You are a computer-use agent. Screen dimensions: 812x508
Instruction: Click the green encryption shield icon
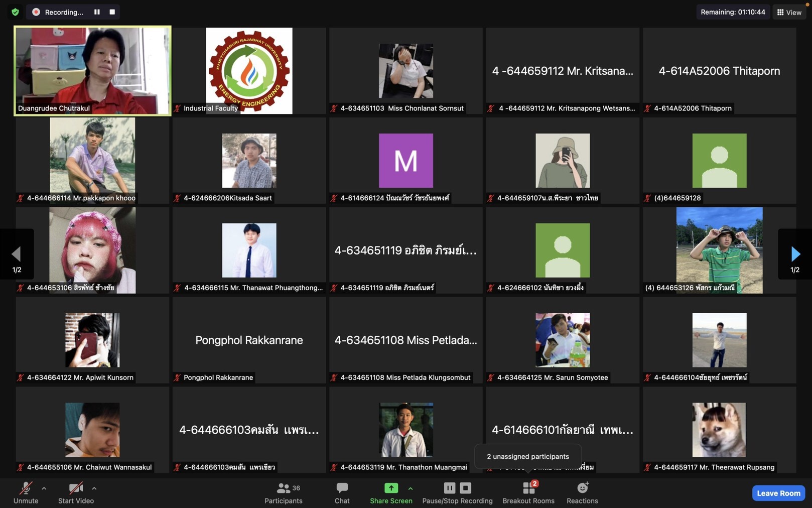(15, 12)
